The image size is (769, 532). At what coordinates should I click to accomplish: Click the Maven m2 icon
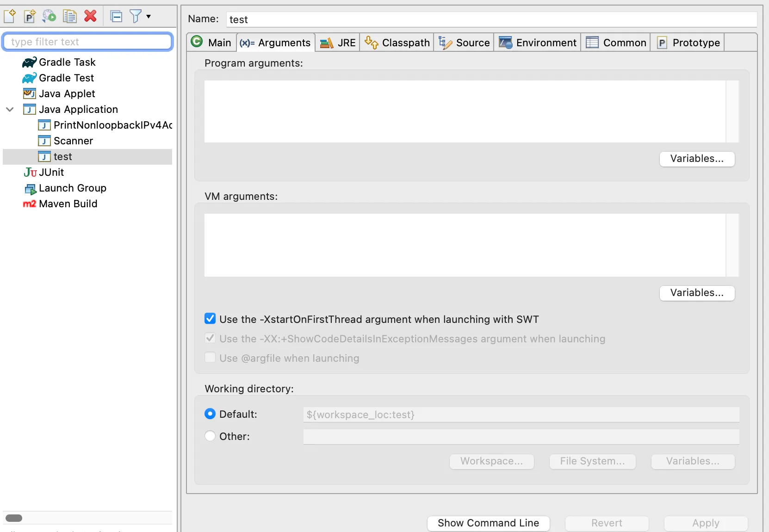click(x=29, y=204)
